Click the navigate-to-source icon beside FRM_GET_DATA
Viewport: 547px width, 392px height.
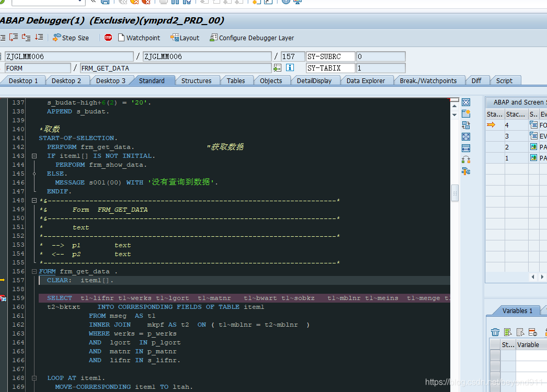pyautogui.click(x=277, y=67)
